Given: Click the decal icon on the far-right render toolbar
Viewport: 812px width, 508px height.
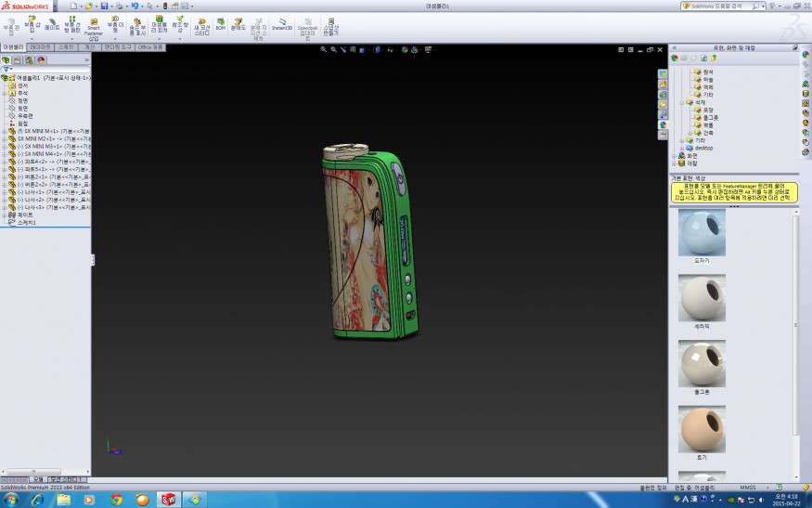Looking at the screenshot, I should (x=806, y=94).
